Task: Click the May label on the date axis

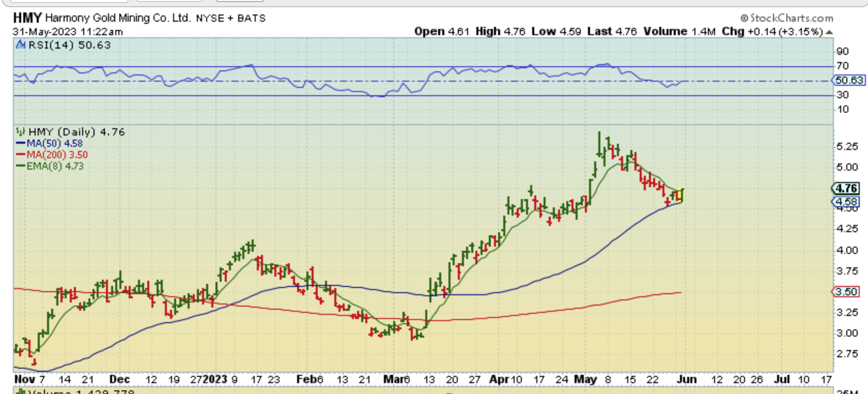Action: 585,380
